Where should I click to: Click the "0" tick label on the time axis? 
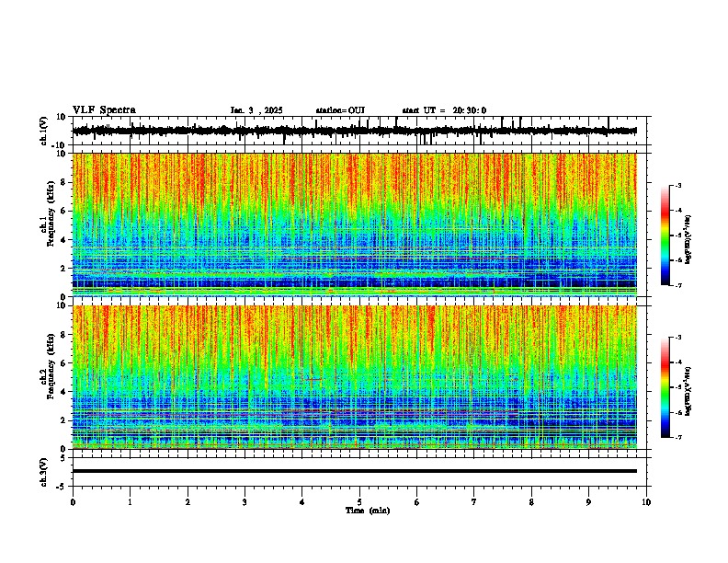click(73, 502)
